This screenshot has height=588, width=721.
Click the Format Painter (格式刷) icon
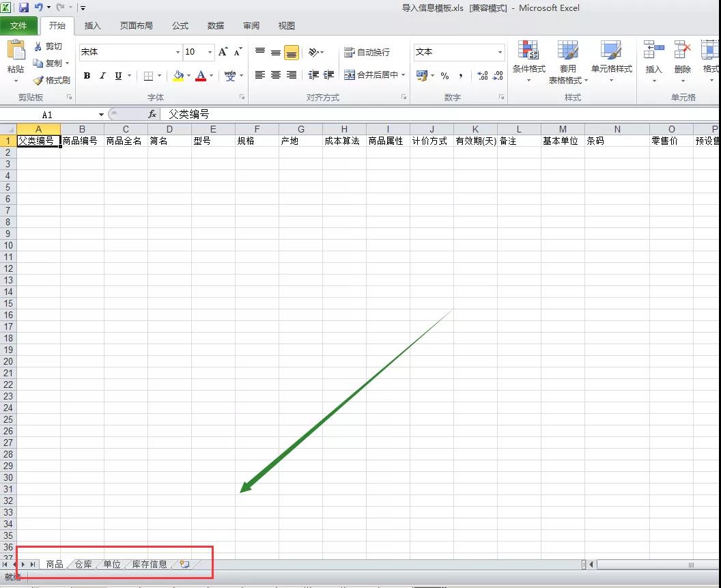point(39,81)
